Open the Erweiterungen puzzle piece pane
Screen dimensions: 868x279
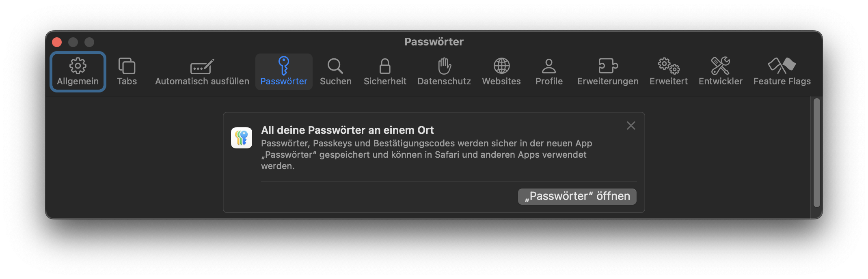[x=608, y=72]
